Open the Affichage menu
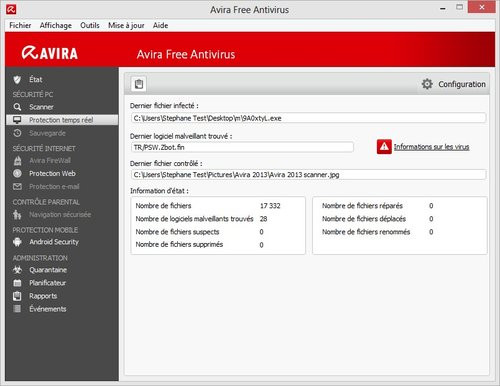The height and width of the screenshot is (386, 500). [x=56, y=25]
